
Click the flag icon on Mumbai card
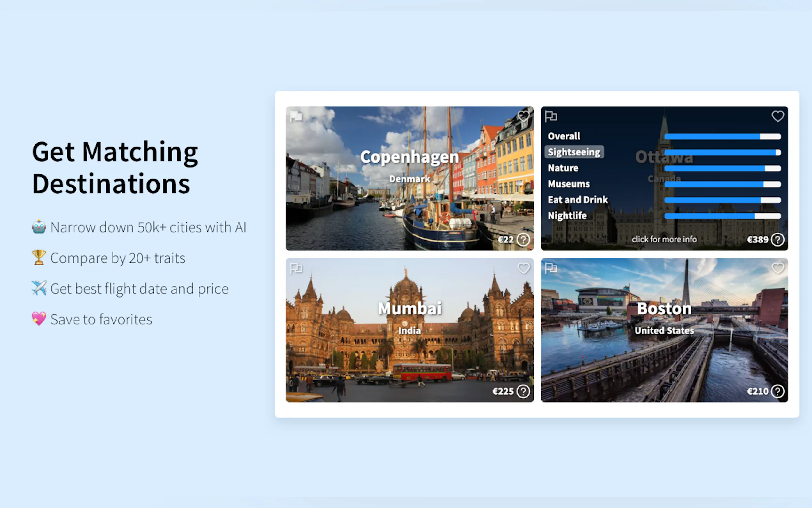(296, 268)
